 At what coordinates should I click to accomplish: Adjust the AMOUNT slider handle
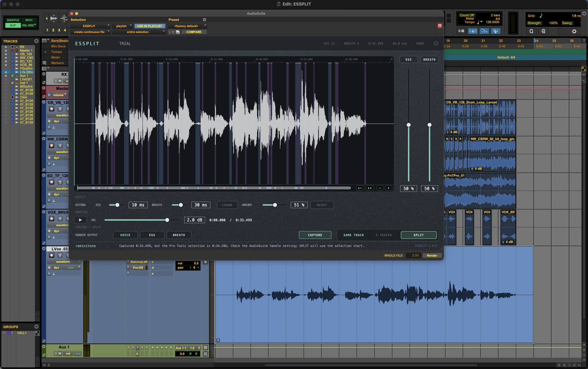point(275,205)
